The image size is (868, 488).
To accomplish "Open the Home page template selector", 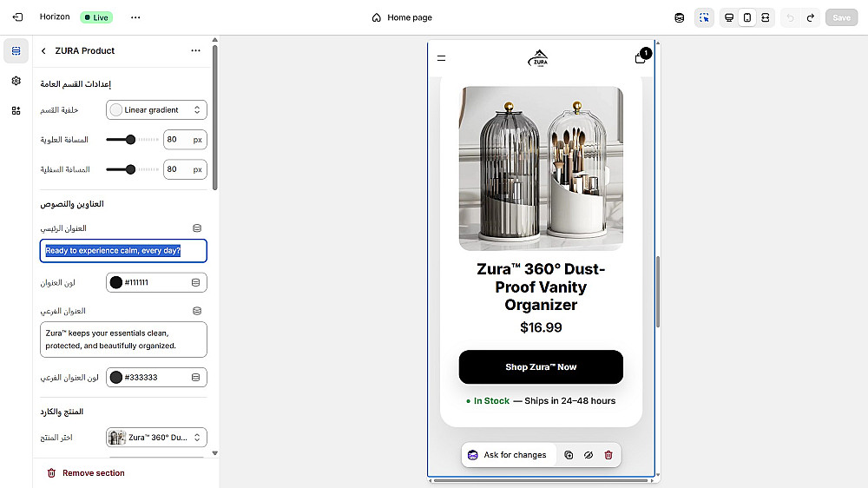I will point(401,17).
